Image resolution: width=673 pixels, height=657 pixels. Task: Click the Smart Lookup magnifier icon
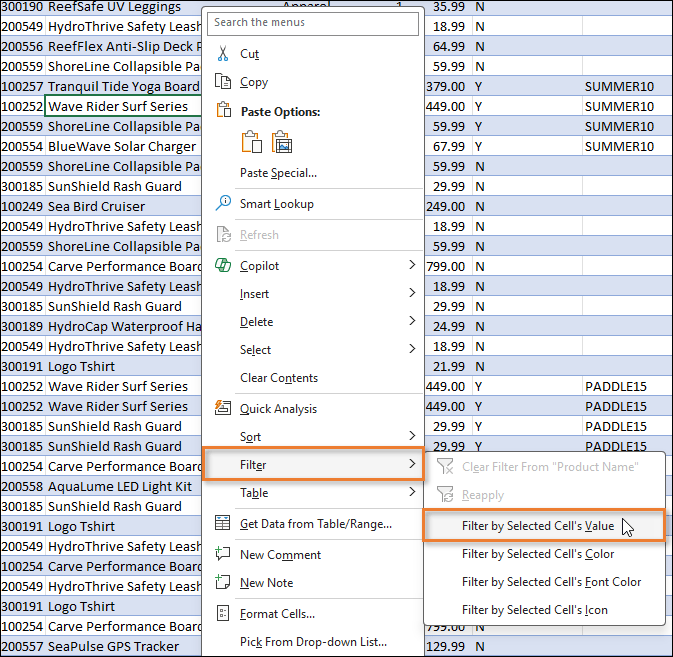tap(223, 204)
